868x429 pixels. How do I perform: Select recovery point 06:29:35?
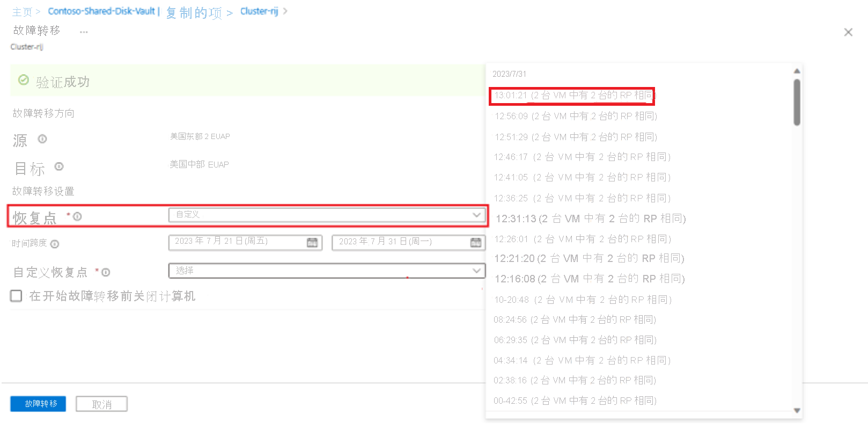[575, 340]
